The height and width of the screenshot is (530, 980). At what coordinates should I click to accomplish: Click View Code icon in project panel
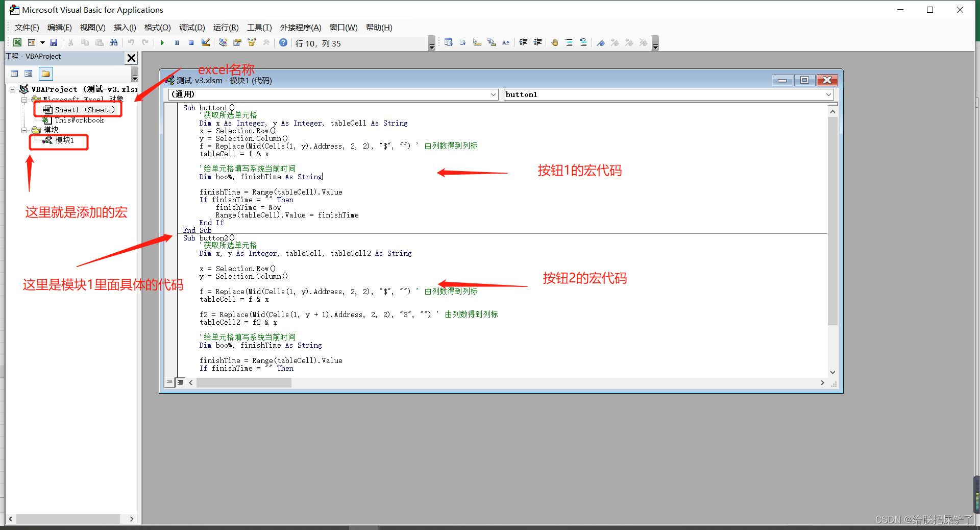pos(14,74)
